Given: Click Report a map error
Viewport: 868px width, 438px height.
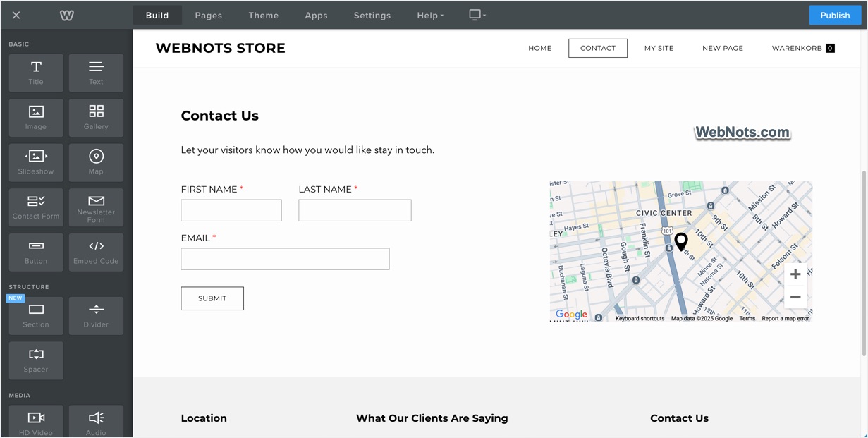Looking at the screenshot, I should click(786, 319).
